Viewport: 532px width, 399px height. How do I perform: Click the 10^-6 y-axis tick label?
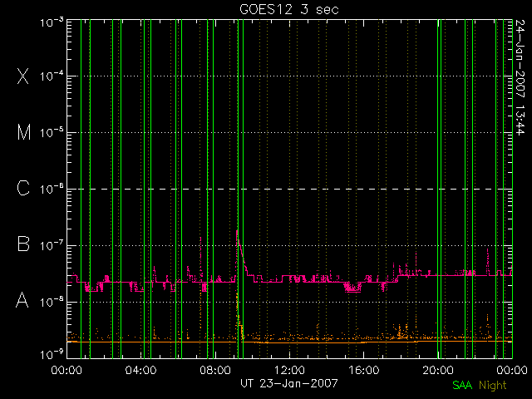pyautogui.click(x=52, y=189)
